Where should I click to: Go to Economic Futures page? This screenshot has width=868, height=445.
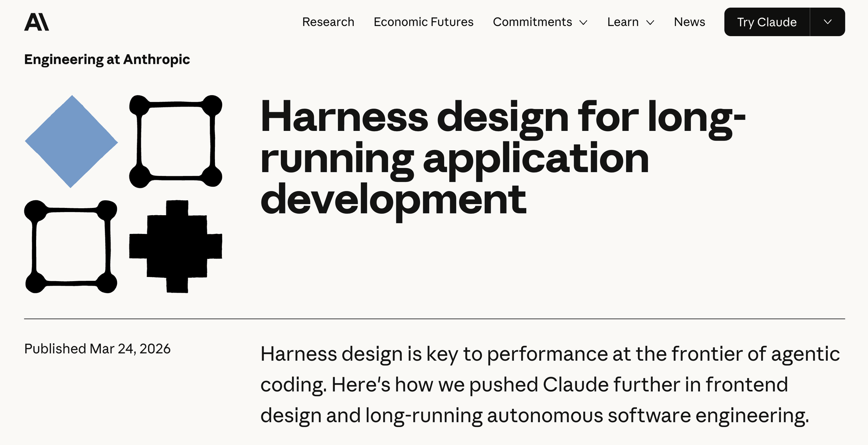[x=423, y=22]
